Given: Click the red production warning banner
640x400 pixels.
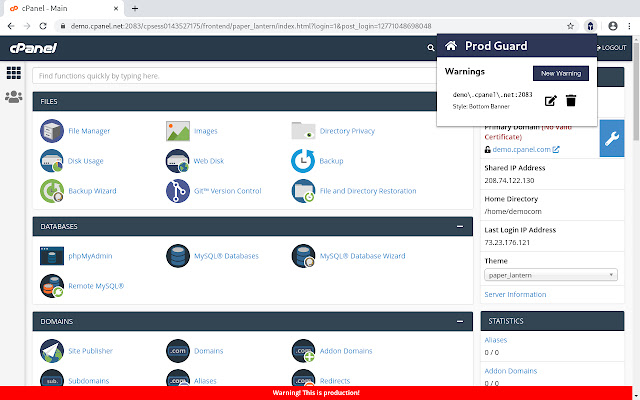Looking at the screenshot, I should (316, 393).
